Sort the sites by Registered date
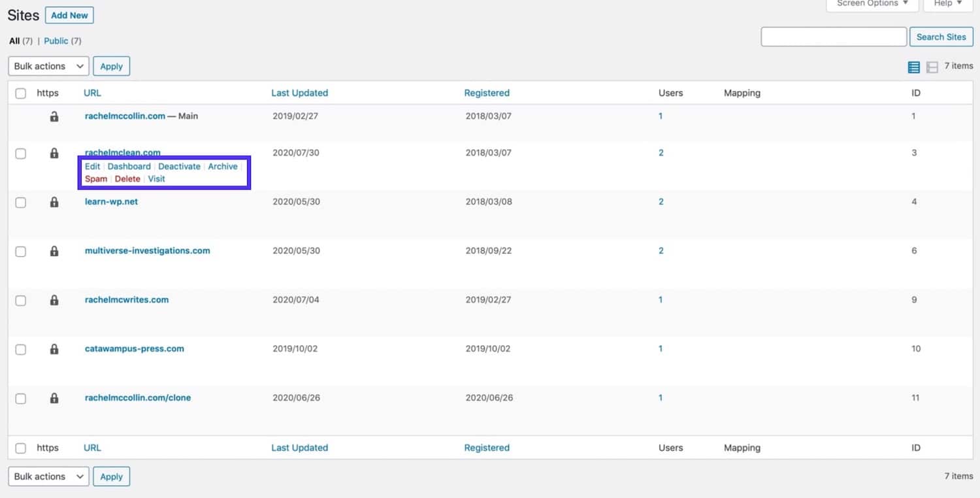 pyautogui.click(x=487, y=93)
